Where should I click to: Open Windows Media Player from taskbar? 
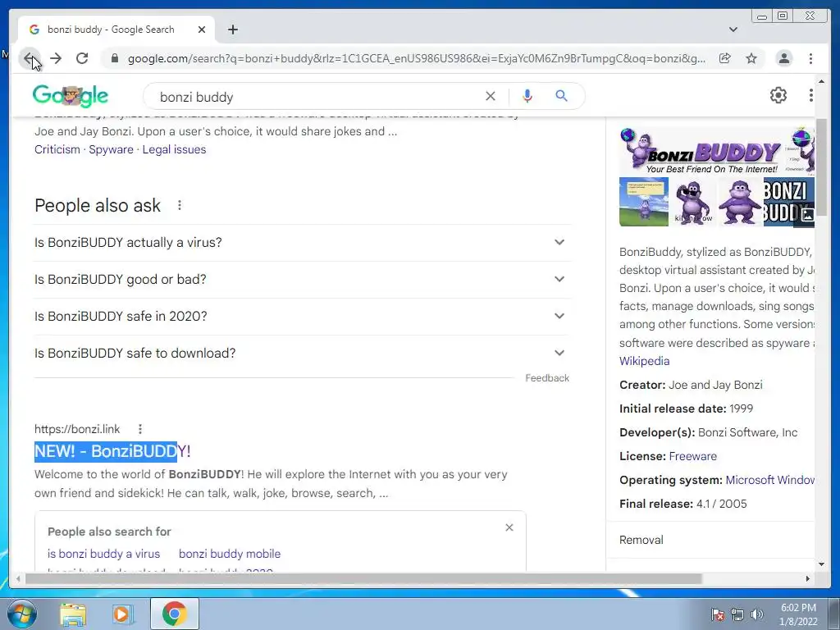point(121,614)
